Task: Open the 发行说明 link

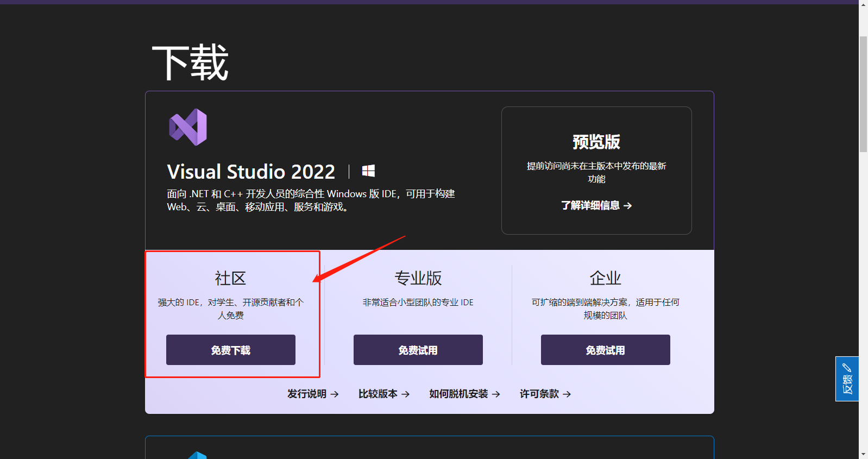Action: [x=313, y=394]
